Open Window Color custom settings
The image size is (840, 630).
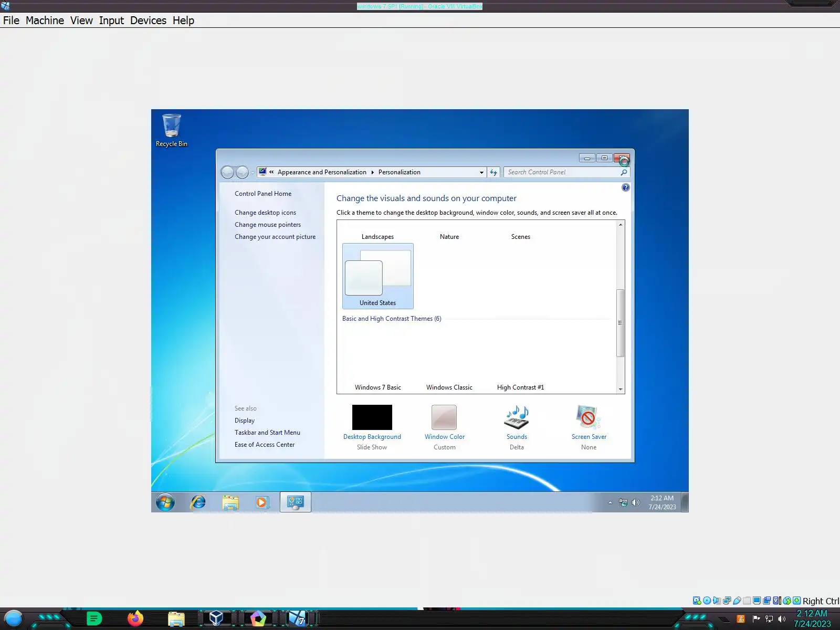pos(445,427)
